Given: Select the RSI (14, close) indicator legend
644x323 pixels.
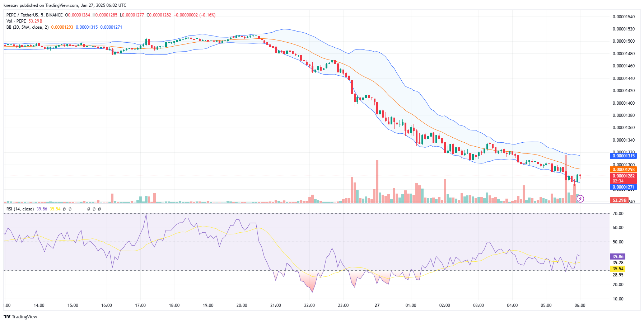Looking at the screenshot, I should click(20, 209).
